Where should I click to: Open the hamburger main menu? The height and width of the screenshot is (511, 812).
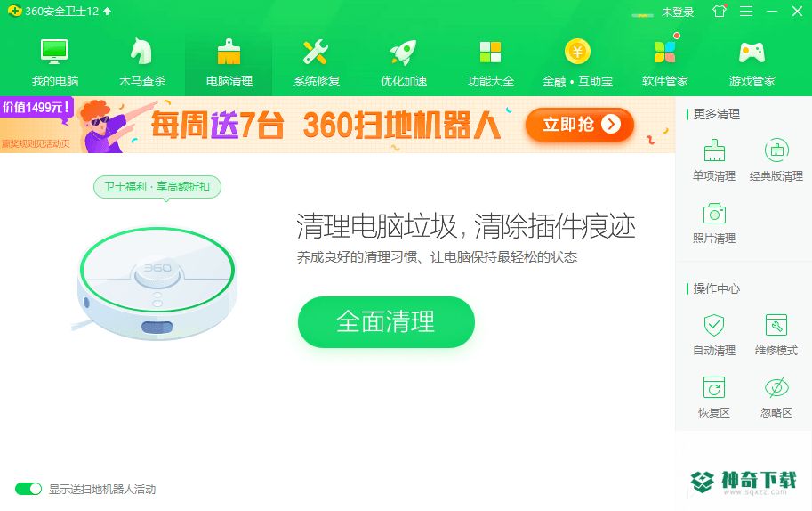pos(745,12)
